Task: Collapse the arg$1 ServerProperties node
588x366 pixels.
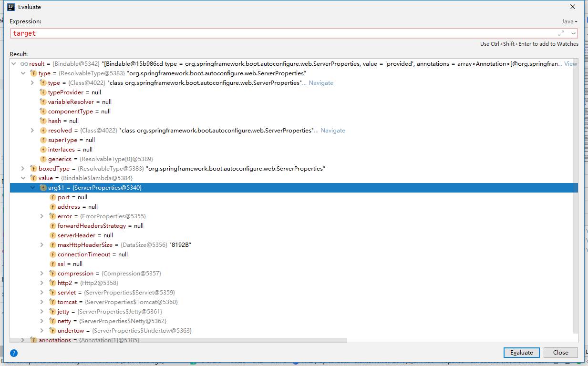Action: [x=33, y=188]
